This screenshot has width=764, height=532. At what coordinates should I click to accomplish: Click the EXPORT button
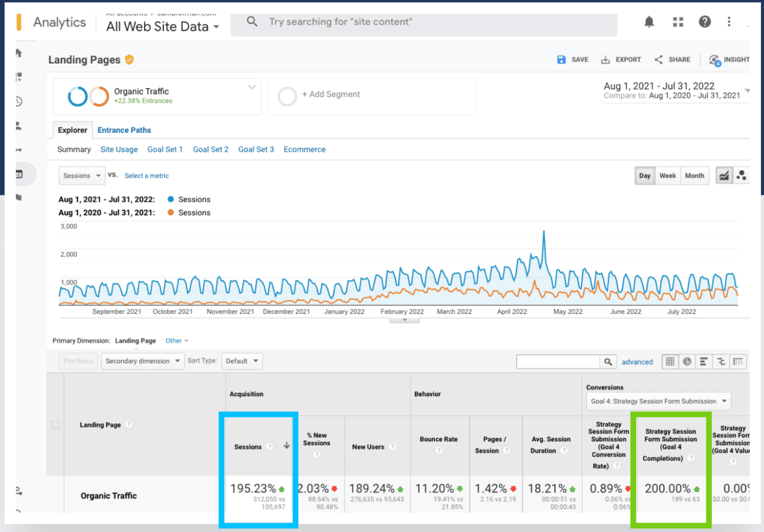[x=621, y=60]
